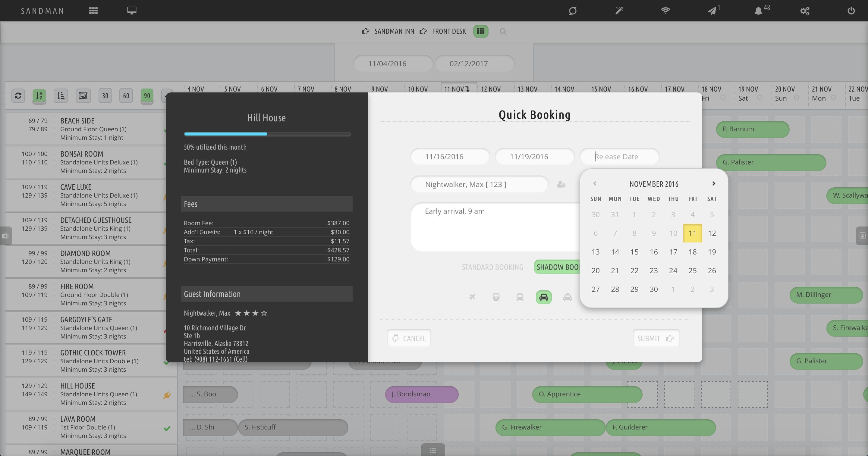Select the 60 day range toggle
Viewport: 868px width, 456px height.
click(x=126, y=96)
